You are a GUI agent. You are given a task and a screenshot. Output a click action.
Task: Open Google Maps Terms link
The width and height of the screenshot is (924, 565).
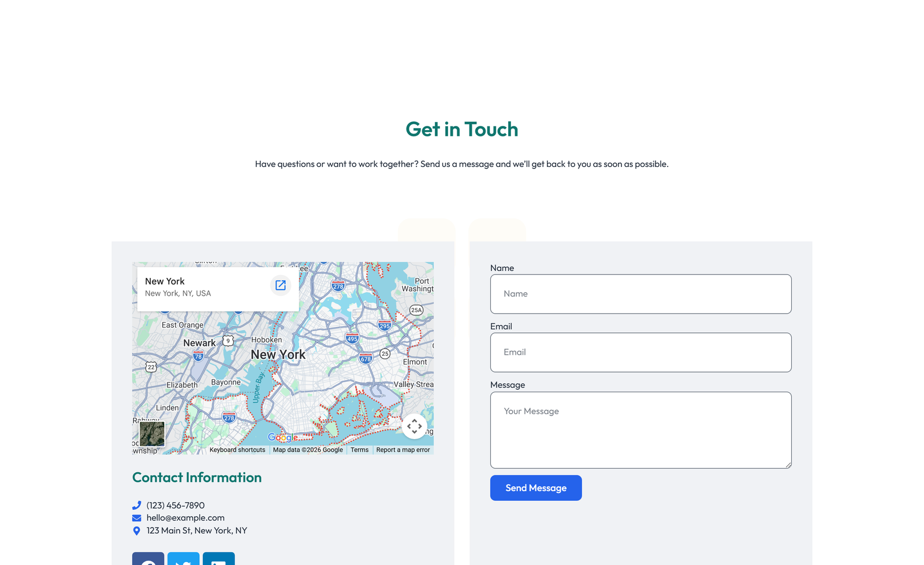(359, 449)
